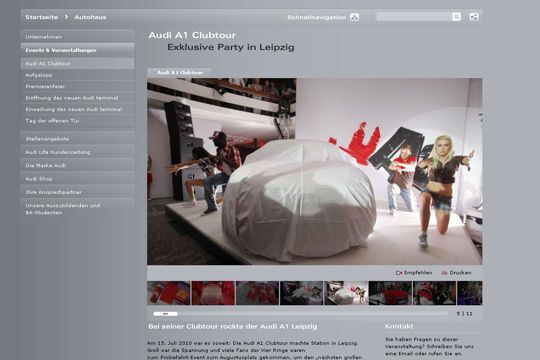Click the main covered-car gallery image
Screen dimensions: 540x360
[315, 172]
